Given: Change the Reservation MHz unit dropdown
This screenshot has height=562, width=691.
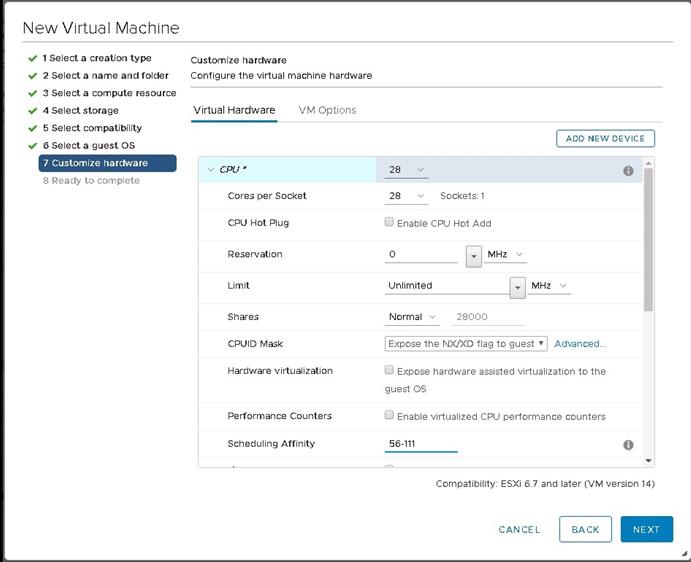Looking at the screenshot, I should click(505, 254).
